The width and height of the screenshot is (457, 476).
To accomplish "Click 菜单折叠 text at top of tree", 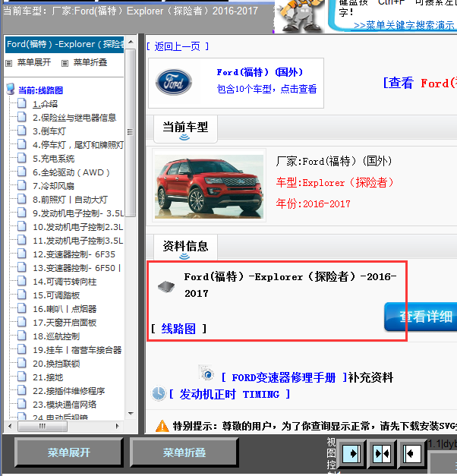I will (x=90, y=62).
